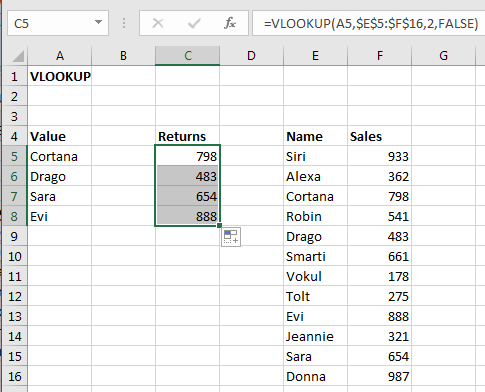Select column A header
The image size is (485, 392).
[60, 56]
